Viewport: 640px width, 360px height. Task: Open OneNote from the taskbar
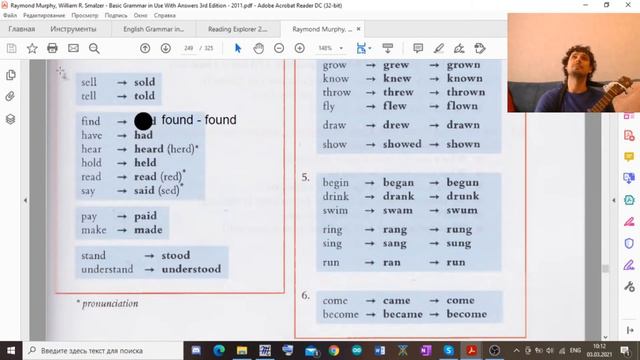pos(426,351)
